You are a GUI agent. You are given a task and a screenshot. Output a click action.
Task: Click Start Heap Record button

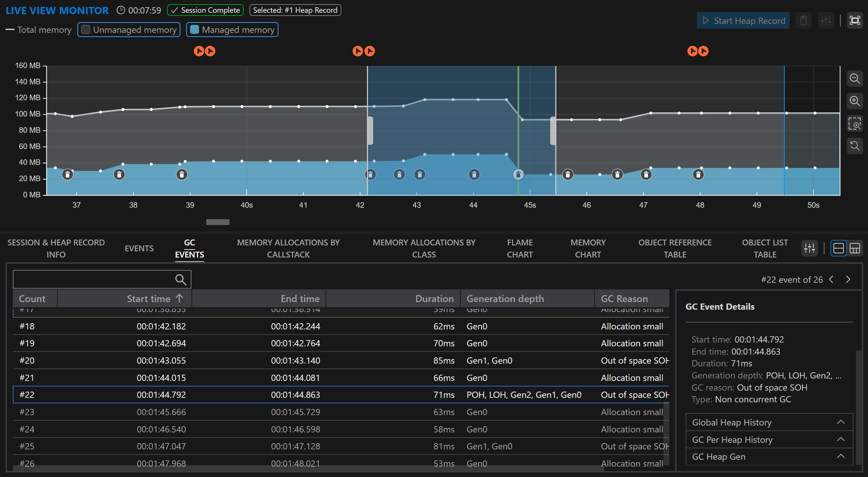point(743,21)
